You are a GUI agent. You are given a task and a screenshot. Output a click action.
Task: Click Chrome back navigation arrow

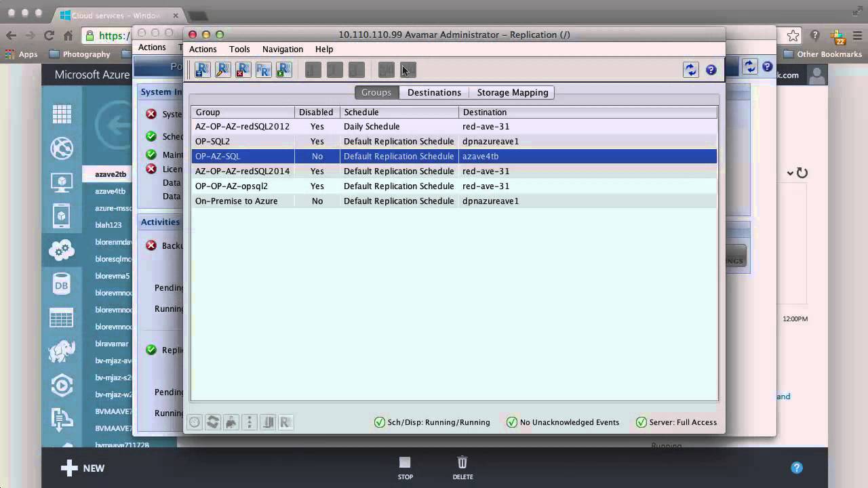coord(11,35)
